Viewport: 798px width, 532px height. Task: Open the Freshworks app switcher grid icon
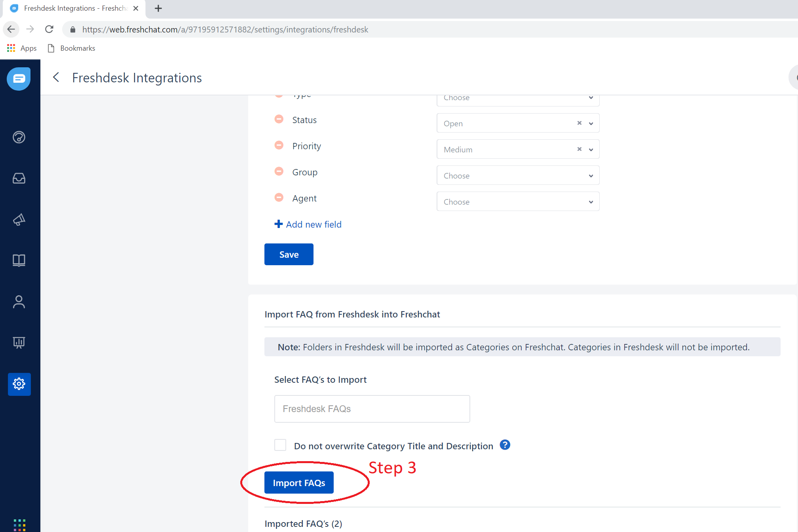[x=19, y=525]
